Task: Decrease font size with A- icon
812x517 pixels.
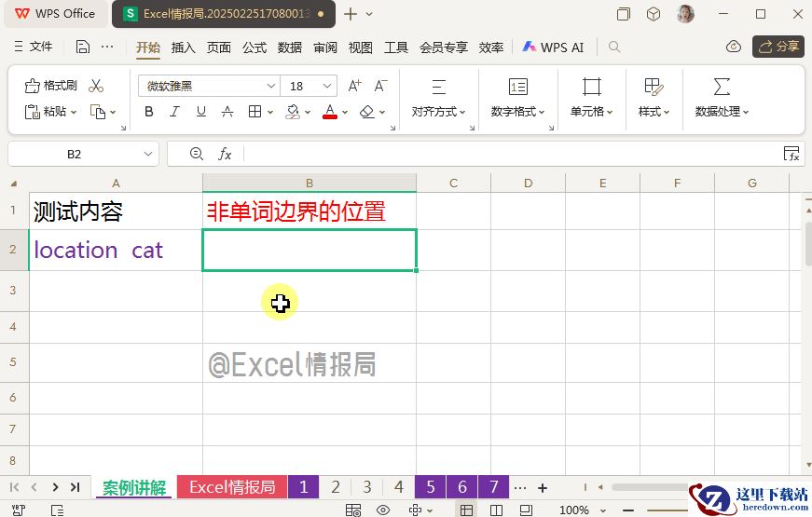Action: [x=380, y=86]
